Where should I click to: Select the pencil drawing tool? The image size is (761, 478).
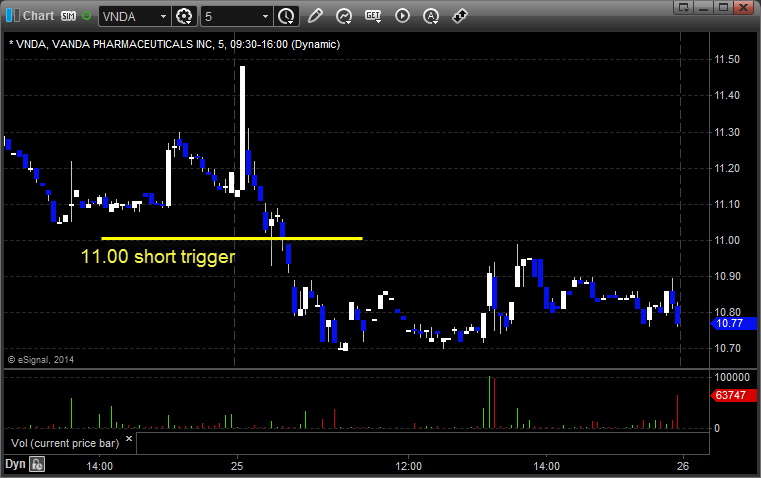315,16
